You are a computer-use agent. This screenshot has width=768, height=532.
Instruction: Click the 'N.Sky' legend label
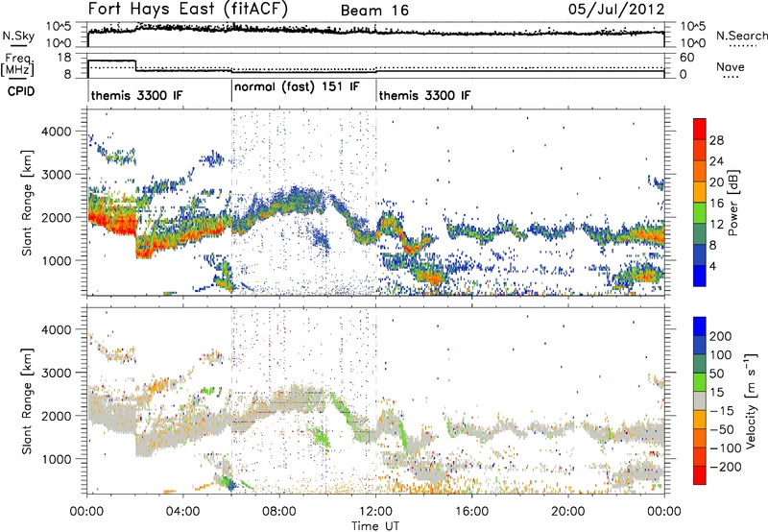pyautogui.click(x=18, y=36)
